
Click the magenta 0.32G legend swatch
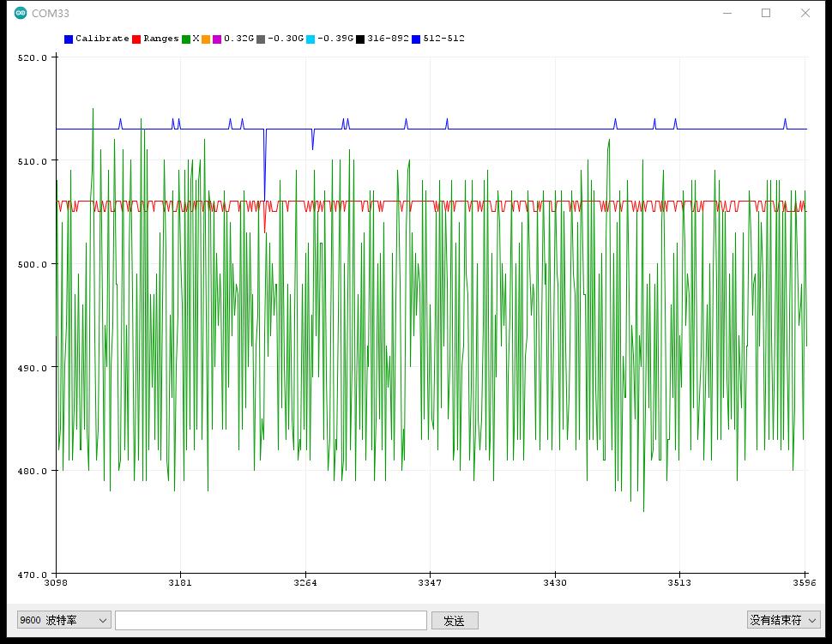(x=217, y=39)
